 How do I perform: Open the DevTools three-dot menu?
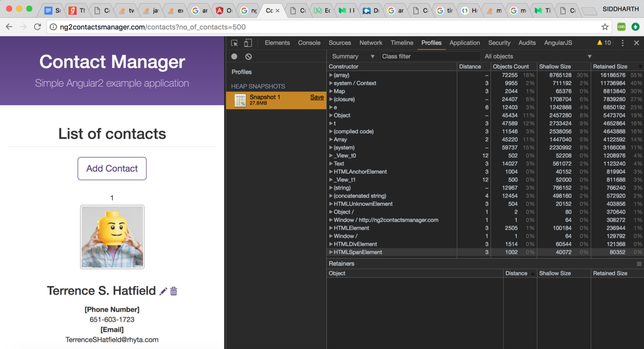[622, 43]
